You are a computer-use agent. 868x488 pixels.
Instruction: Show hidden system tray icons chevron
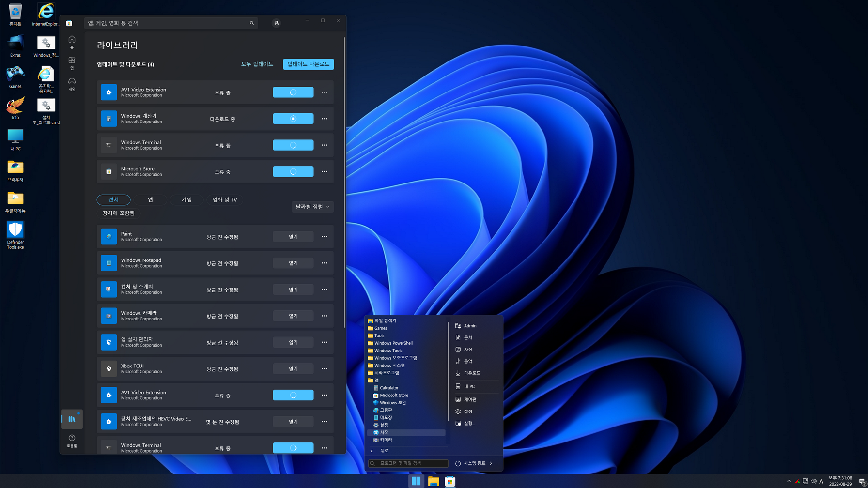click(x=789, y=481)
